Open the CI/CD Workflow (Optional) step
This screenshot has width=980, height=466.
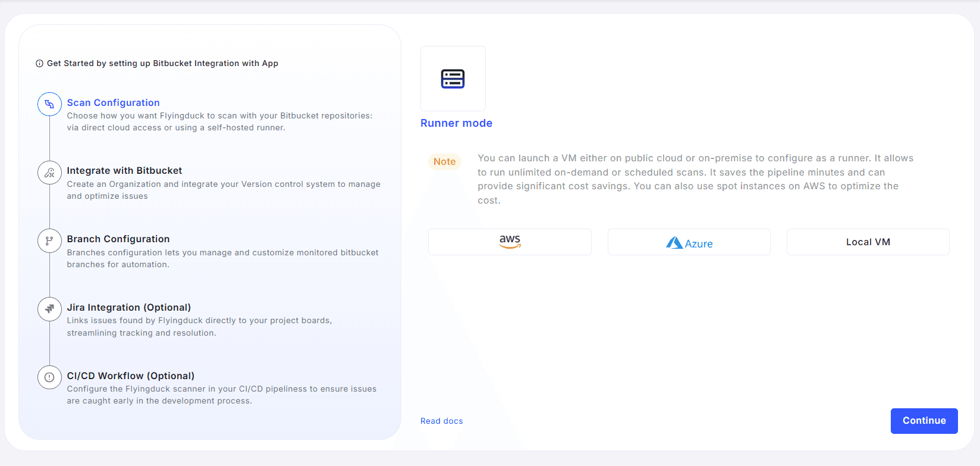(131, 376)
